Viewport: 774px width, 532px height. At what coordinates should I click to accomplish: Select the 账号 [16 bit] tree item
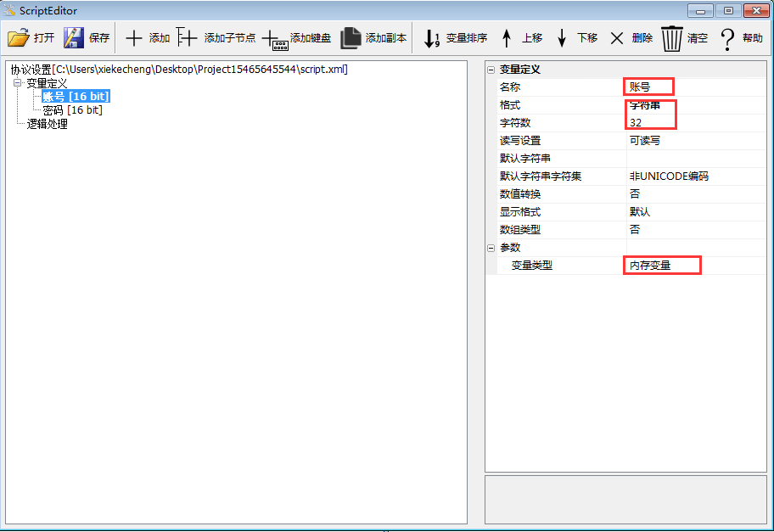click(76, 96)
